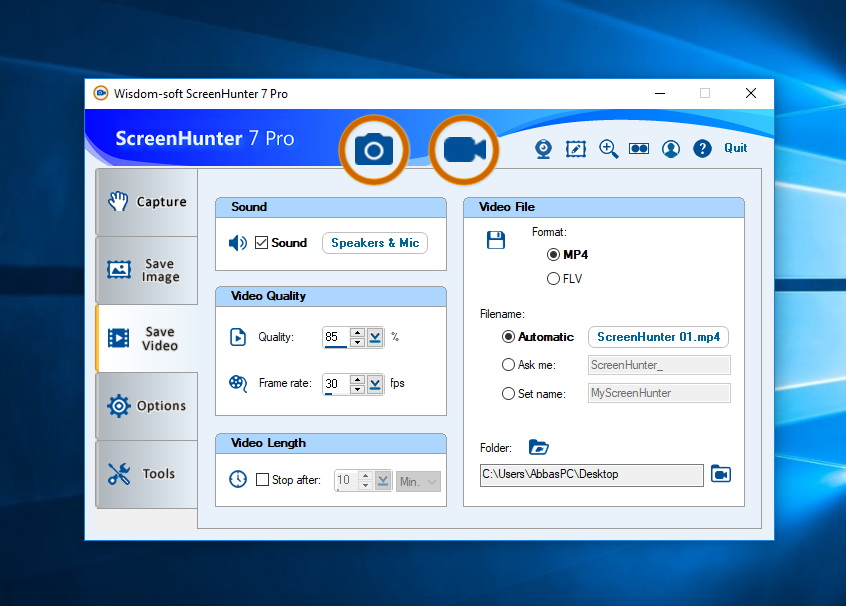This screenshot has height=606, width=846.
Task: Click the Quality value field showing 85
Action: (x=336, y=337)
